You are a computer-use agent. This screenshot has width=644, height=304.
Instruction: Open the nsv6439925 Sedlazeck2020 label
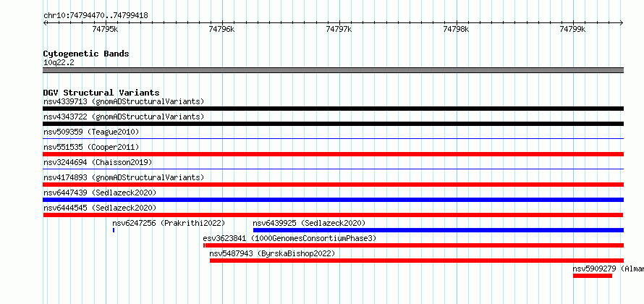tap(309, 223)
